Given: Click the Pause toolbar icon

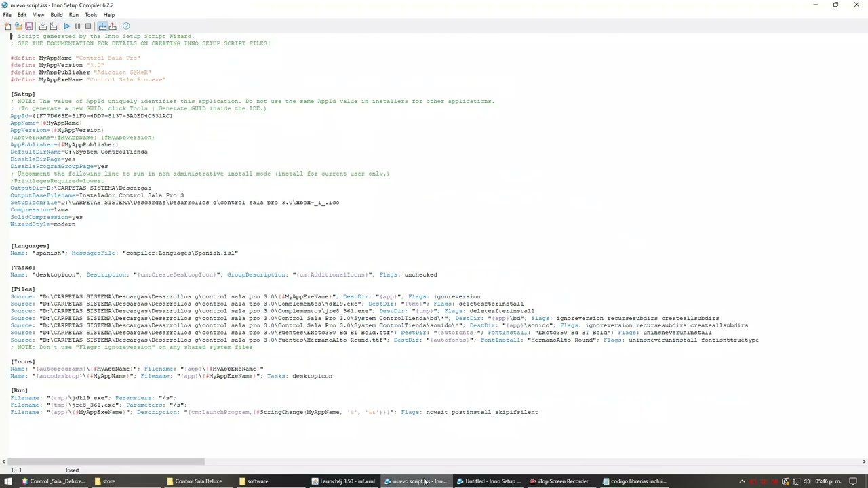Looking at the screenshot, I should [x=77, y=26].
